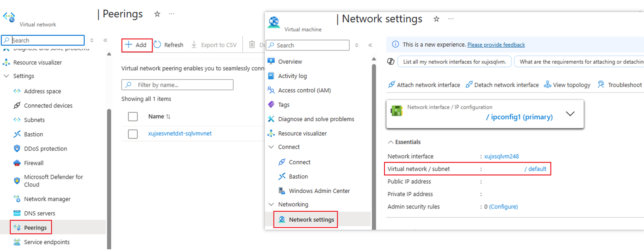The width and height of the screenshot is (644, 252).
Task: Click the Please provide feedback link
Action: pyautogui.click(x=496, y=45)
